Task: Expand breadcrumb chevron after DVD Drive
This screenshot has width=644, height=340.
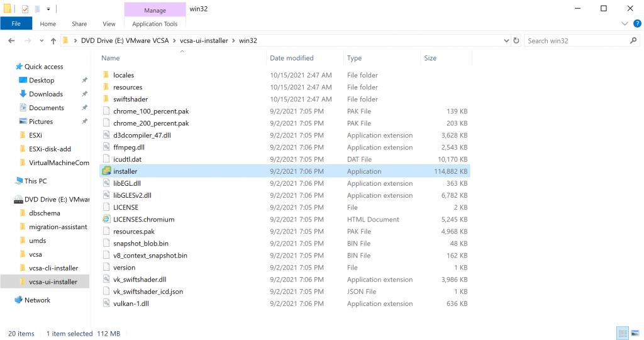Action: [175, 41]
